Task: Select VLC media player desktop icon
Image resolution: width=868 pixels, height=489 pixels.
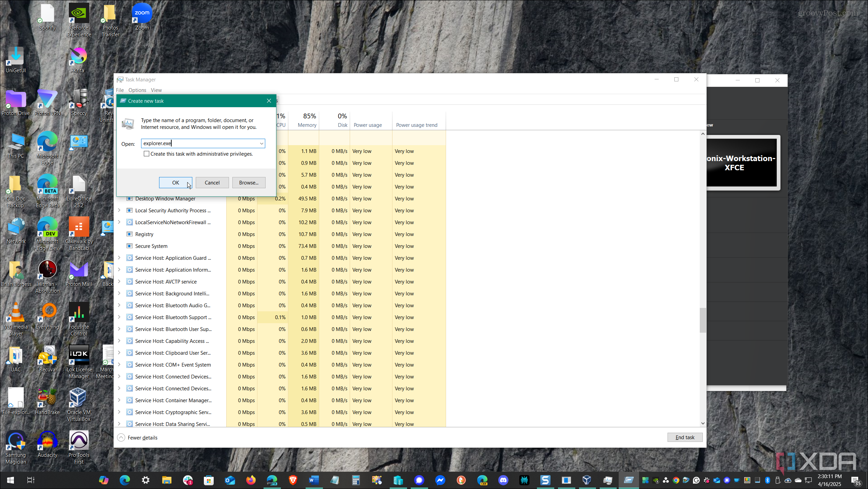Action: tap(16, 319)
